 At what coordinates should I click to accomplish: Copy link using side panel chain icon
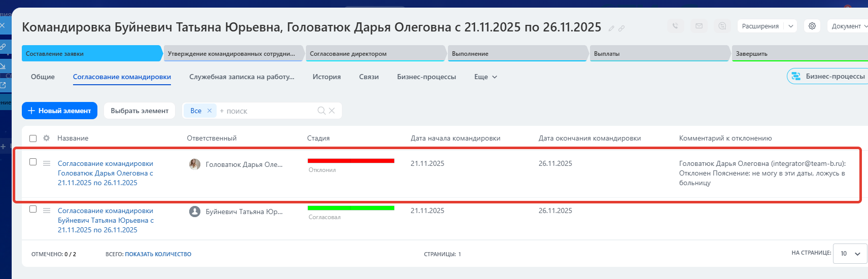3,46
